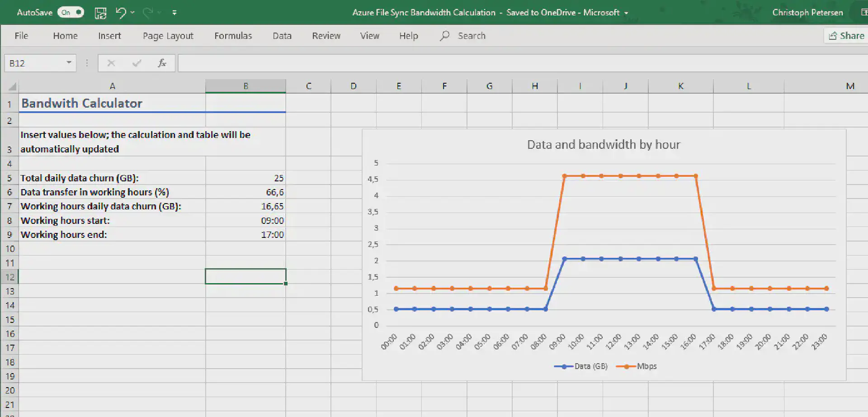
Task: Open the Name Box dropdown
Action: click(69, 63)
